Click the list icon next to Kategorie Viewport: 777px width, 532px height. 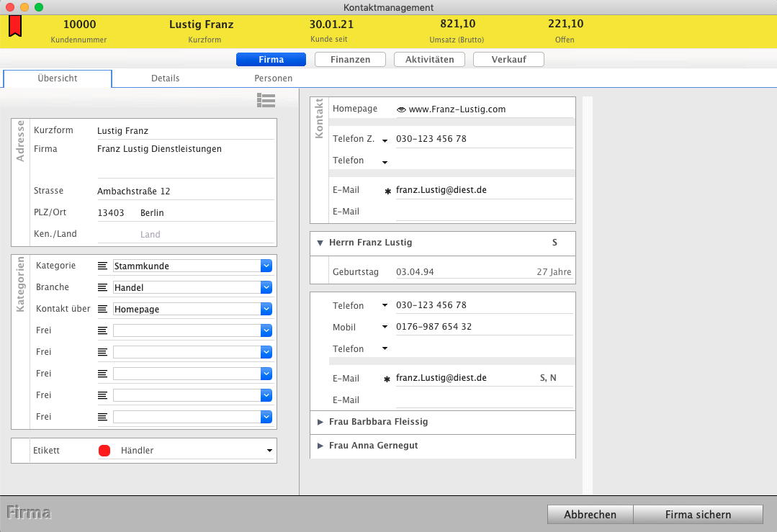tap(103, 266)
